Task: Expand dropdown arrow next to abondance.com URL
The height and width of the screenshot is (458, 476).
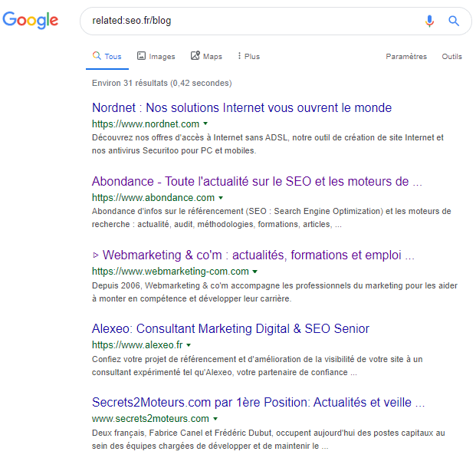Action: [x=221, y=198]
